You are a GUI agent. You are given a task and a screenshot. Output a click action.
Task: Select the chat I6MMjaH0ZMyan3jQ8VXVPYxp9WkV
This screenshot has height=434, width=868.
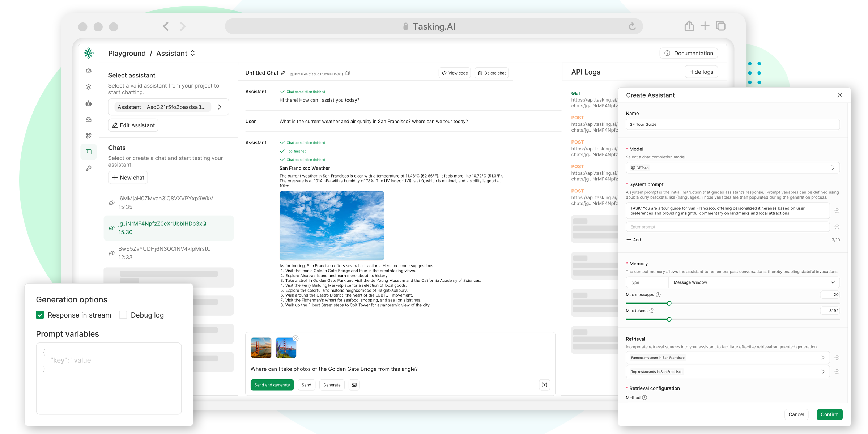point(166,203)
